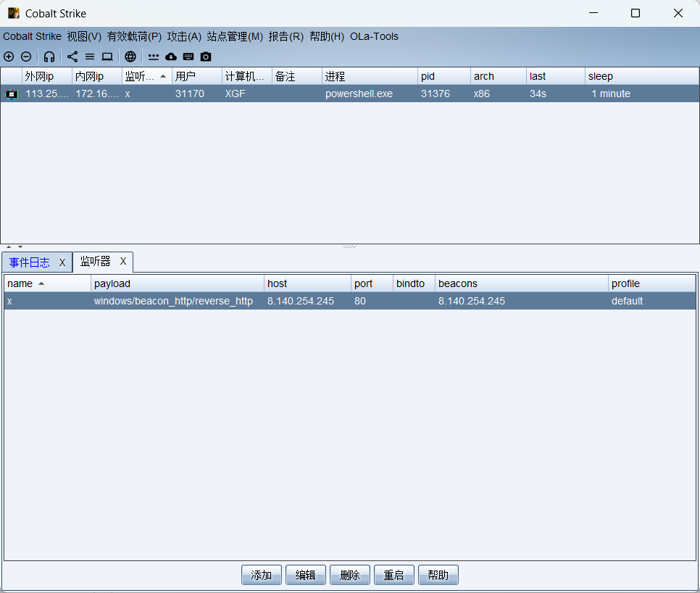
Task: Click the beacon computer icon in session row
Action: [11, 94]
